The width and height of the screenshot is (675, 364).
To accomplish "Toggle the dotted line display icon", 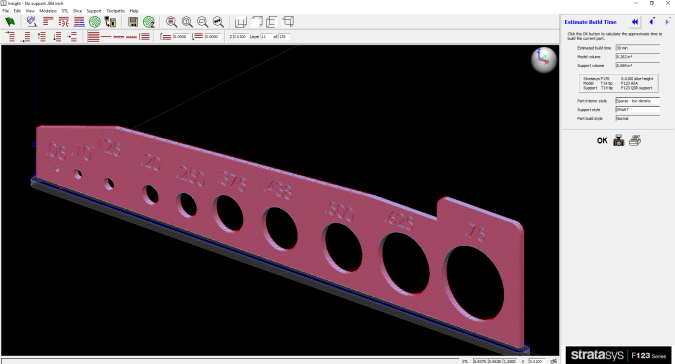I will coord(132,37).
